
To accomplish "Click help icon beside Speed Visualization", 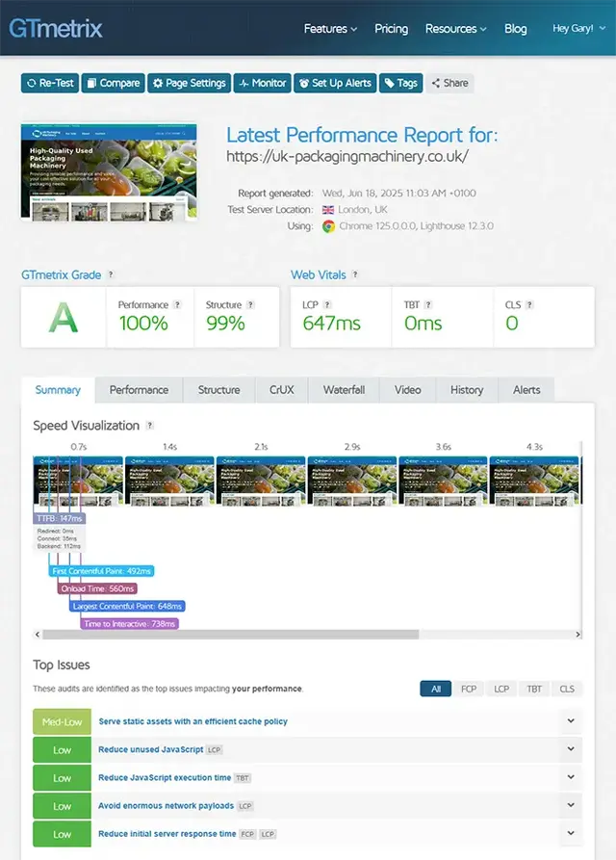I will tap(149, 425).
